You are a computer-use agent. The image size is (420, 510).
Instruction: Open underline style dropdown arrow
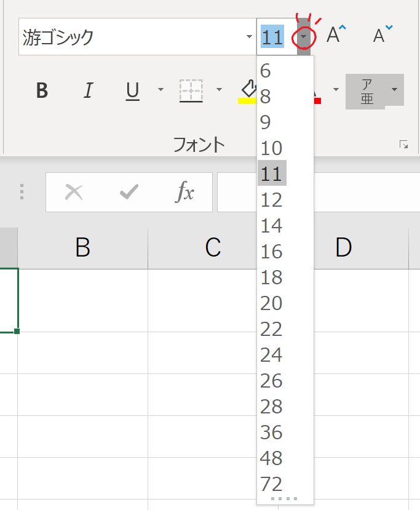(160, 89)
